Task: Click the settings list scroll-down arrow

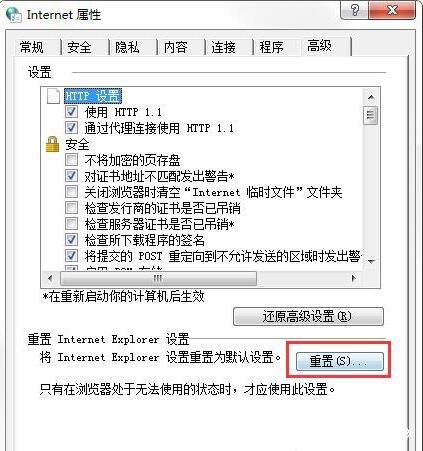Action: (x=371, y=261)
